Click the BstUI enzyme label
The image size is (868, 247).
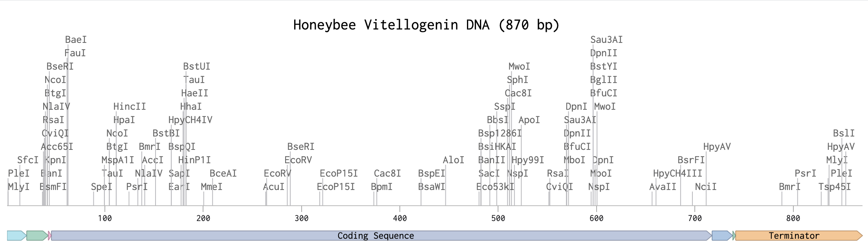click(x=197, y=66)
